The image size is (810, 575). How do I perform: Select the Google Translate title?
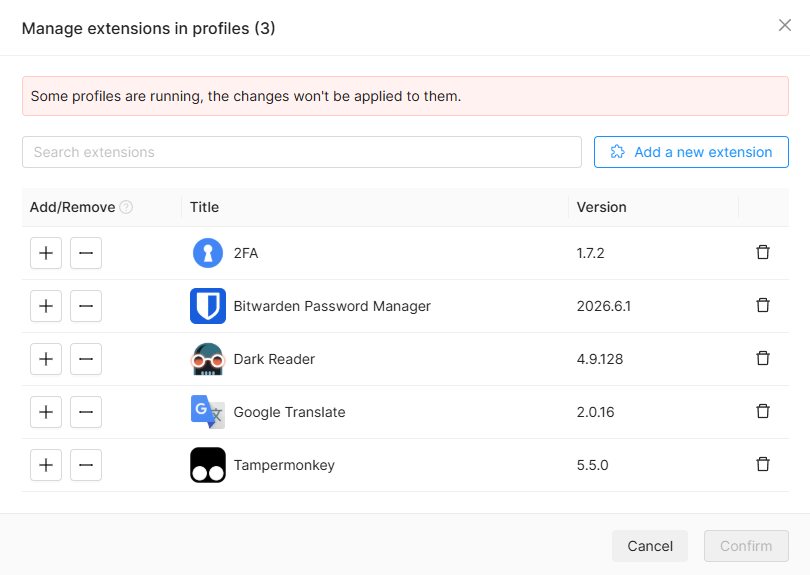[x=289, y=412]
